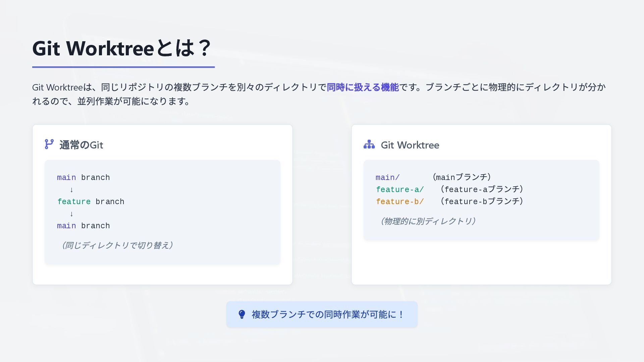The height and width of the screenshot is (362, 644).
Task: Click the git branch icon beside 通常のGit
Action: point(49,144)
